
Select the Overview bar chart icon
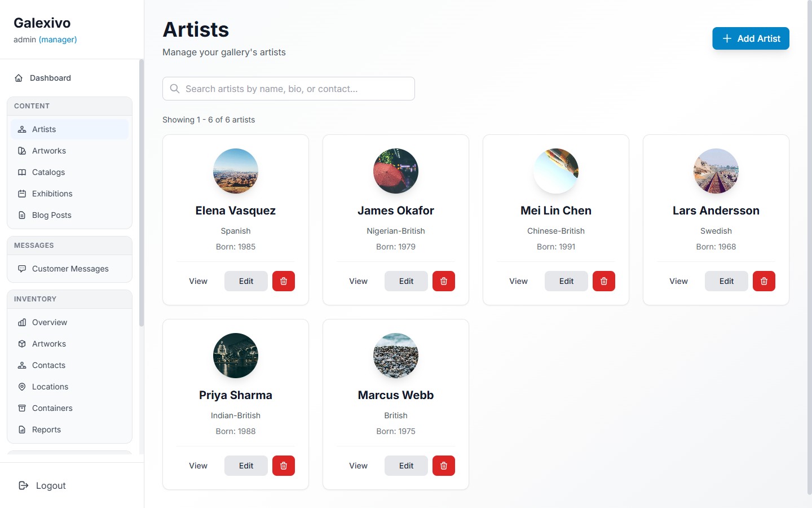pyautogui.click(x=21, y=322)
